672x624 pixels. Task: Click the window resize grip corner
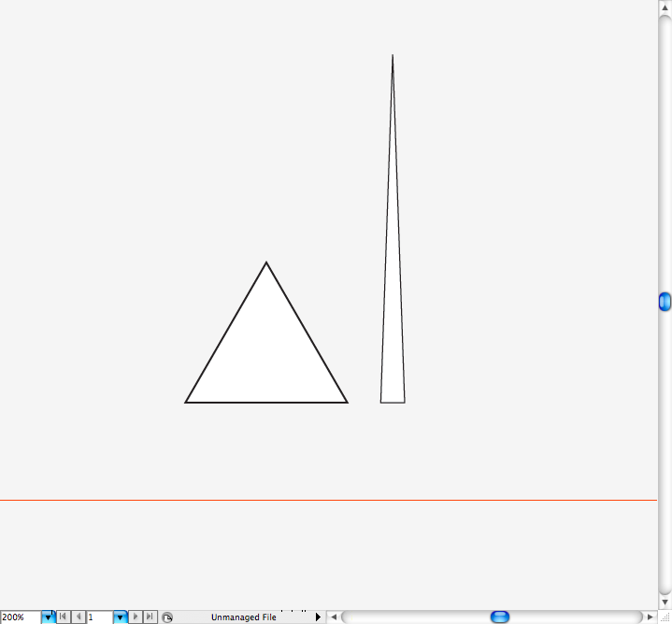click(x=665, y=617)
